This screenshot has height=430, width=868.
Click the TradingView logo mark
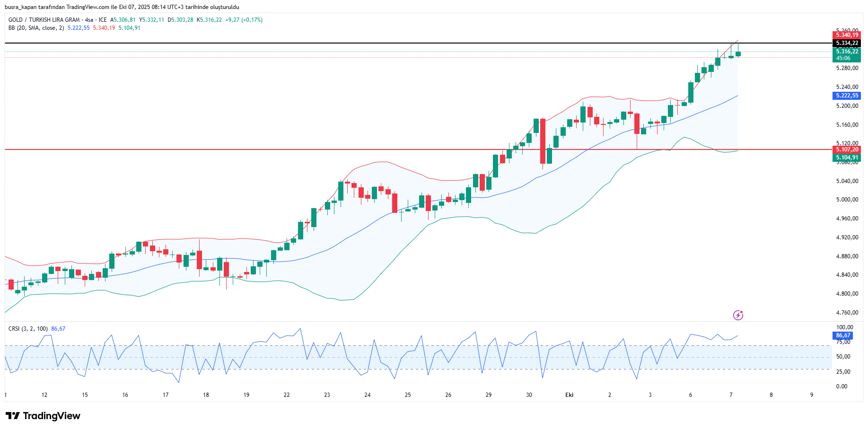click(13, 416)
